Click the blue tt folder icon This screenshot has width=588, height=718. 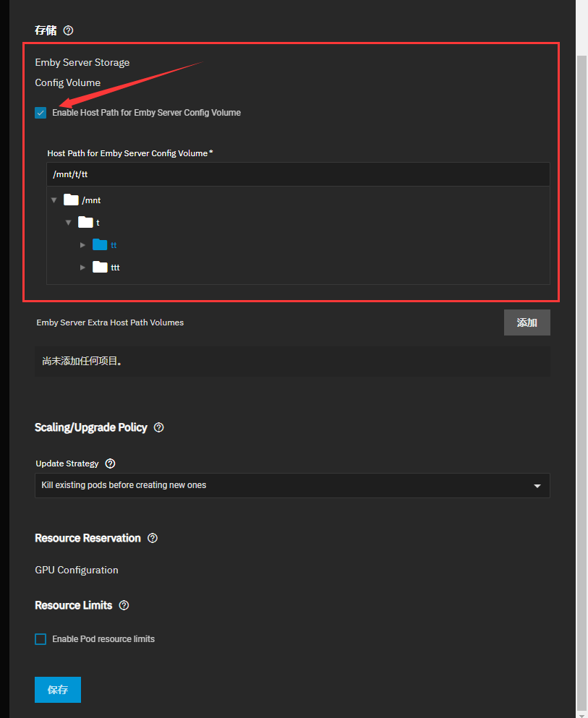coord(100,245)
